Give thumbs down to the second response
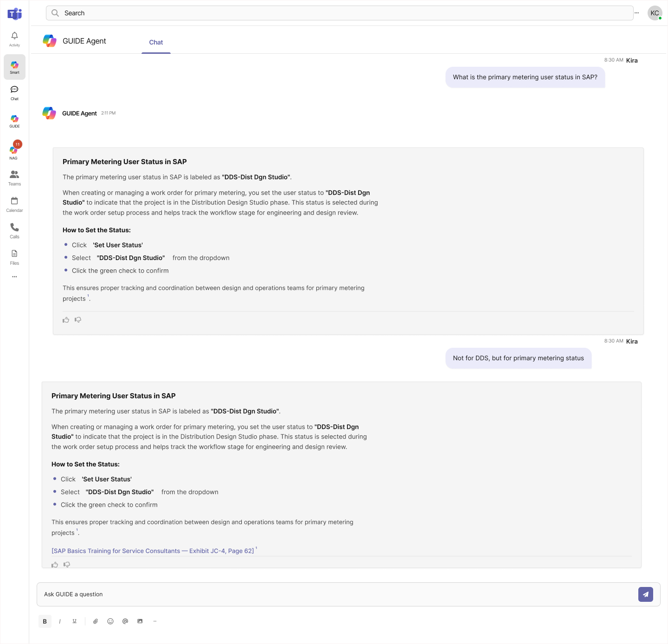The height and width of the screenshot is (644, 668). point(67,564)
